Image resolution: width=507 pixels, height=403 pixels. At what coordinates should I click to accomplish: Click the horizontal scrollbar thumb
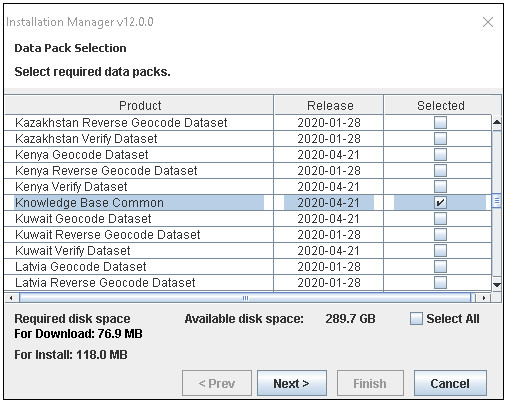point(245,298)
